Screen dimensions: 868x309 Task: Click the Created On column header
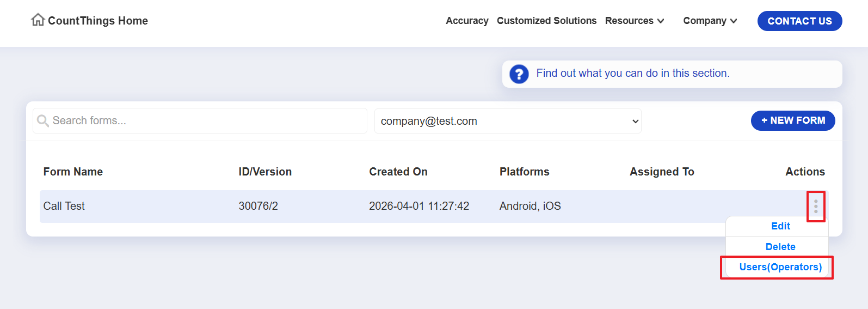pos(398,172)
